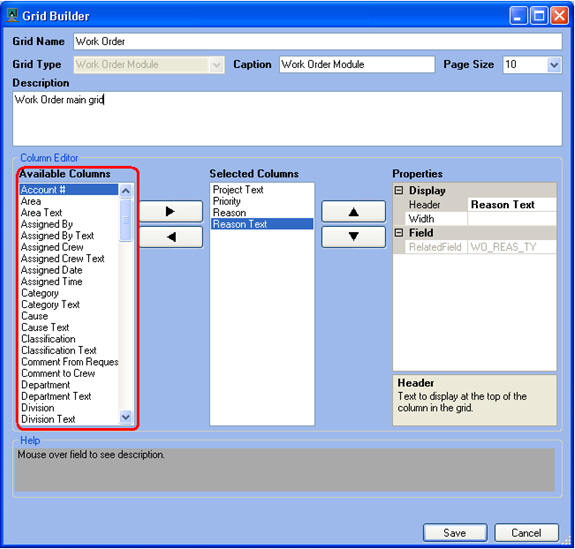
Task: Move selected column down with down arrow
Action: tap(354, 237)
